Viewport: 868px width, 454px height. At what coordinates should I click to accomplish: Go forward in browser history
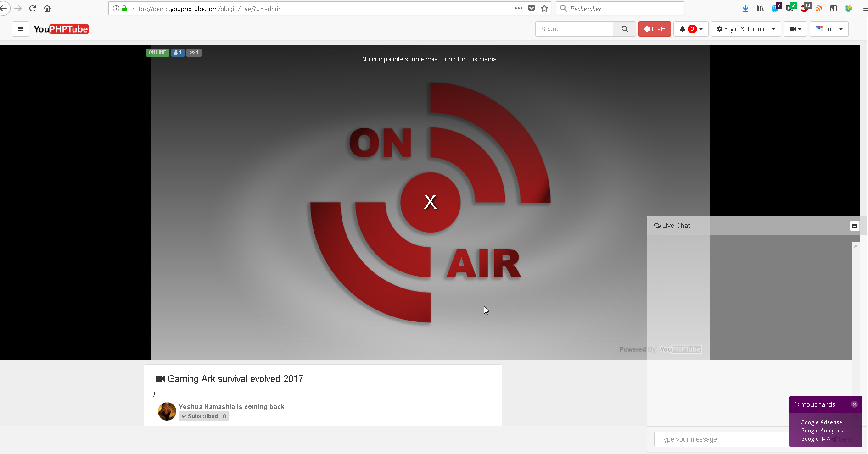(18, 8)
